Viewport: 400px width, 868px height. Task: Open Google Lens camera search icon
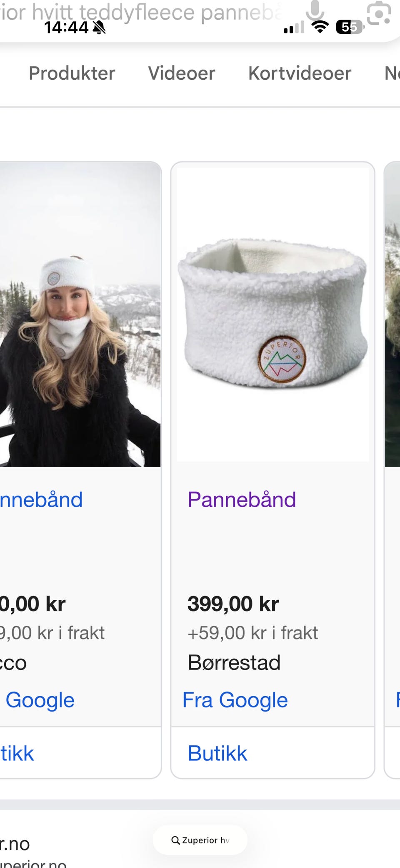[x=379, y=13]
